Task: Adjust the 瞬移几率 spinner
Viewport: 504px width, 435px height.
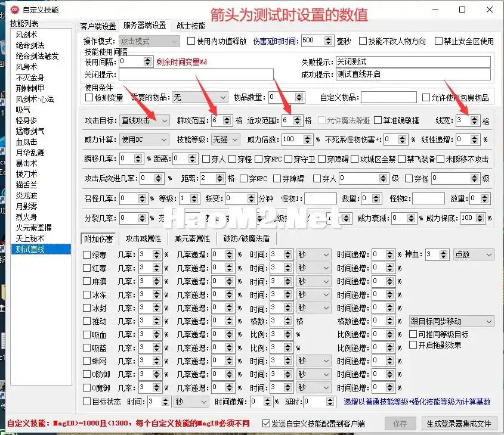Action: (x=138, y=159)
